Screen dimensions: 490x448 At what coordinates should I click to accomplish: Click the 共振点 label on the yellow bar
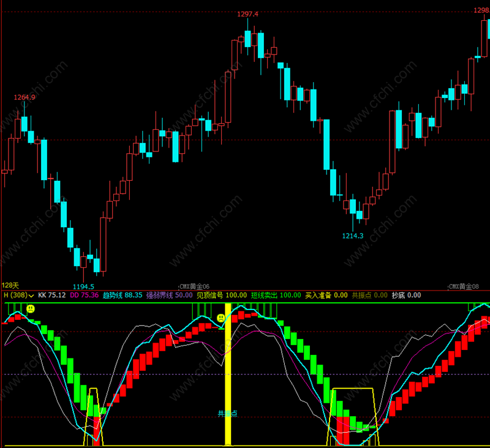pyautogui.click(x=227, y=414)
